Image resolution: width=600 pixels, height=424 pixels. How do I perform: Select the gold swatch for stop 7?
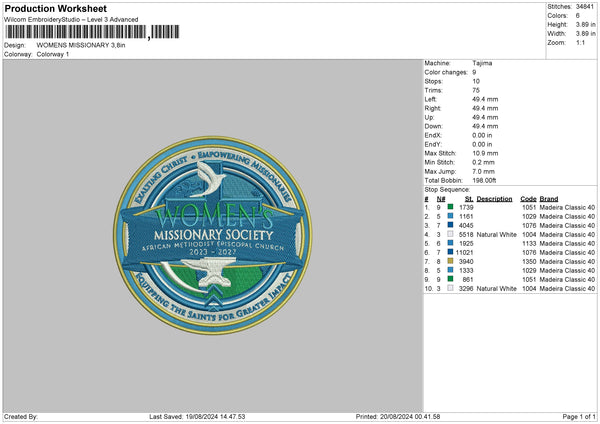pos(450,261)
